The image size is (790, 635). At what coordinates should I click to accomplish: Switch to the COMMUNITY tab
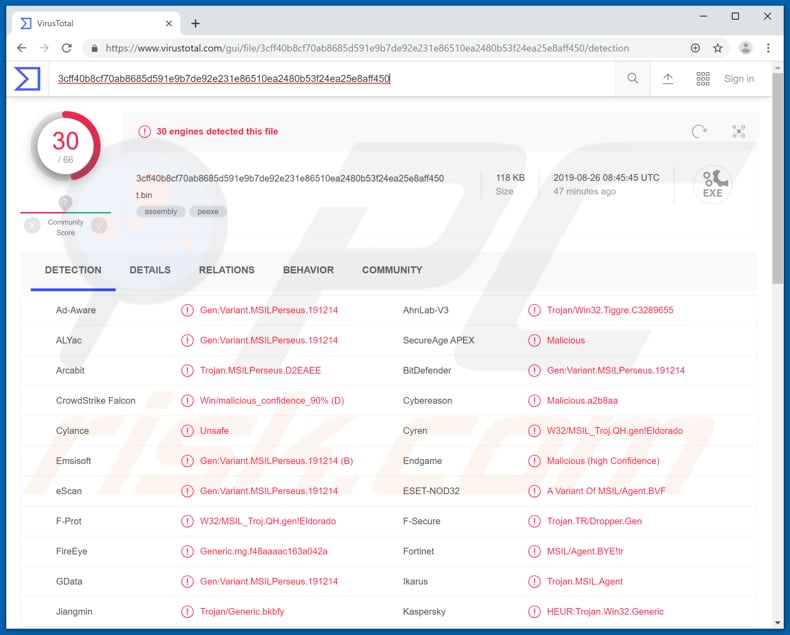(392, 270)
